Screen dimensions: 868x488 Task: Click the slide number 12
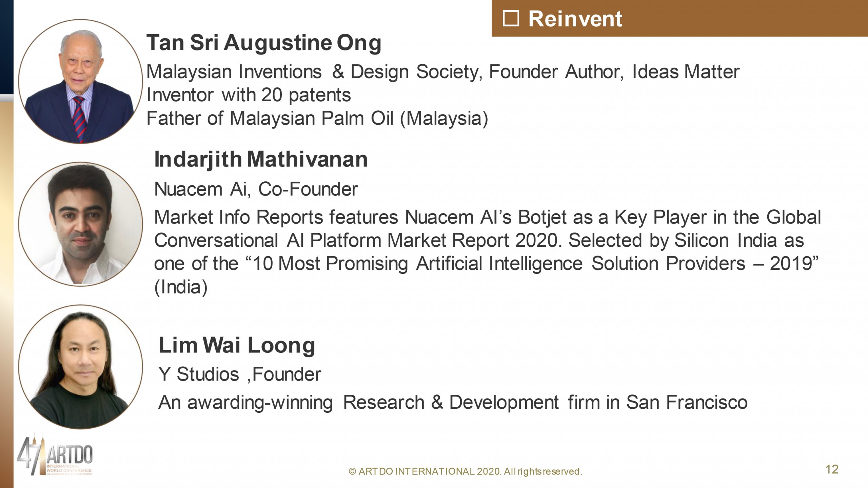tap(832, 469)
